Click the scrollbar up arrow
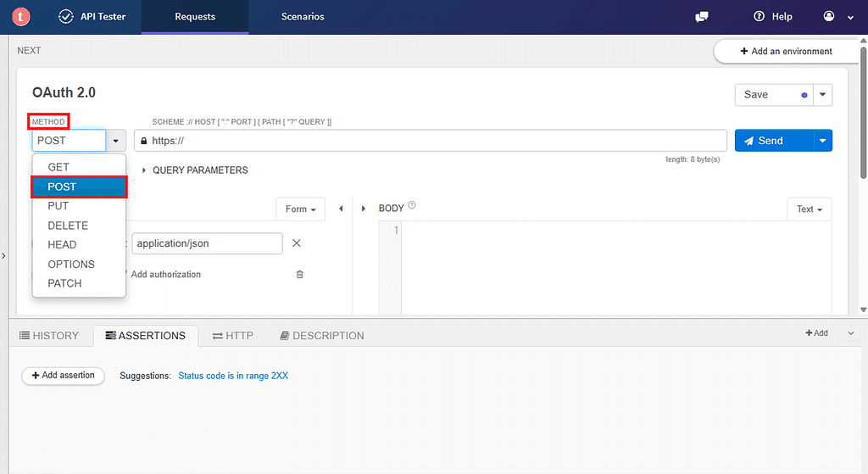This screenshot has width=868, height=474. [x=863, y=41]
